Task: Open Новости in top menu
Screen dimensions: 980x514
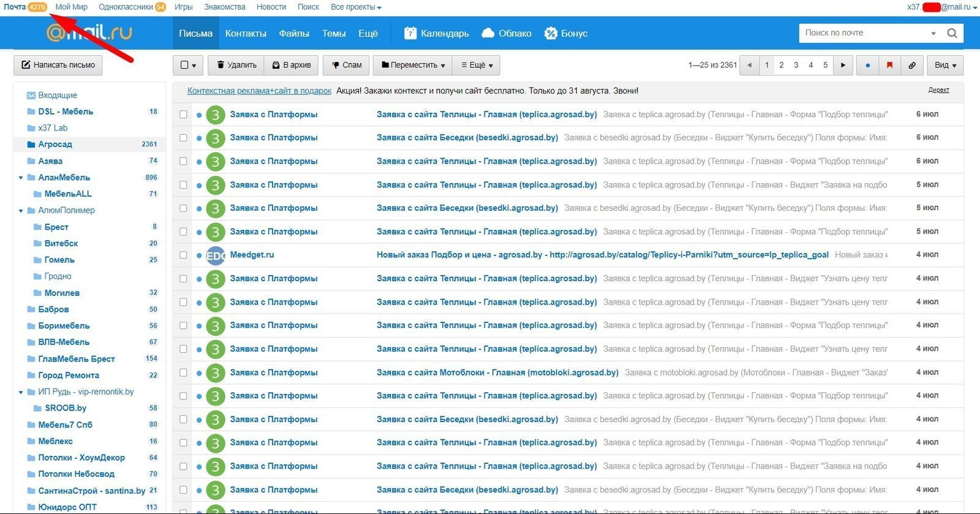Action: coord(271,7)
